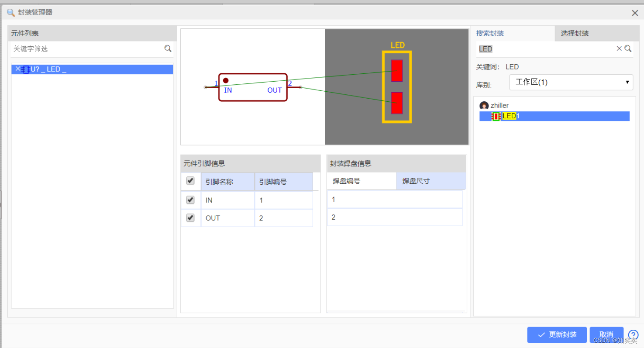Select the LED1 footprint search result
Viewport: 644px width, 348px height.
tap(554, 116)
